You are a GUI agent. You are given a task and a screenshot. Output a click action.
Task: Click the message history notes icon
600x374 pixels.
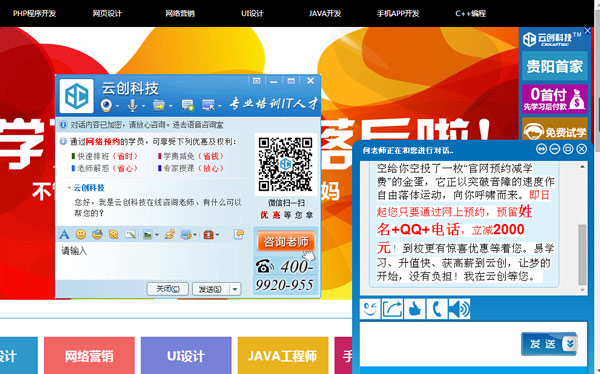(x=239, y=234)
